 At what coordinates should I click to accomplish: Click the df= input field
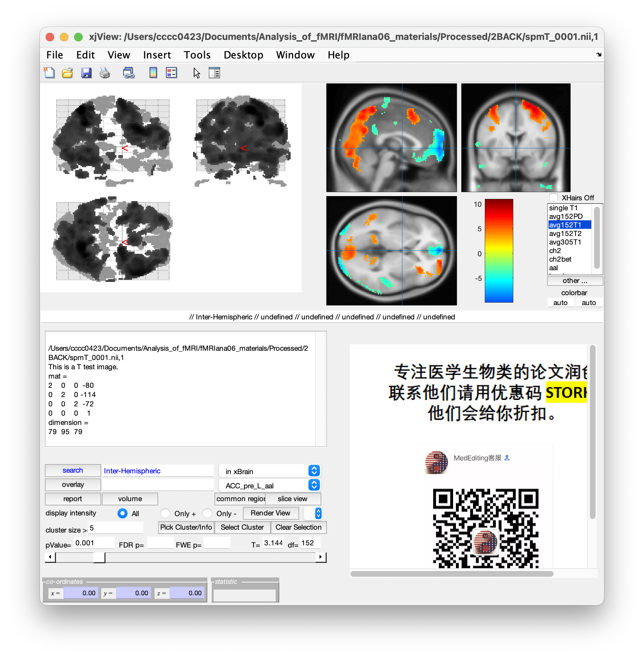coord(310,543)
